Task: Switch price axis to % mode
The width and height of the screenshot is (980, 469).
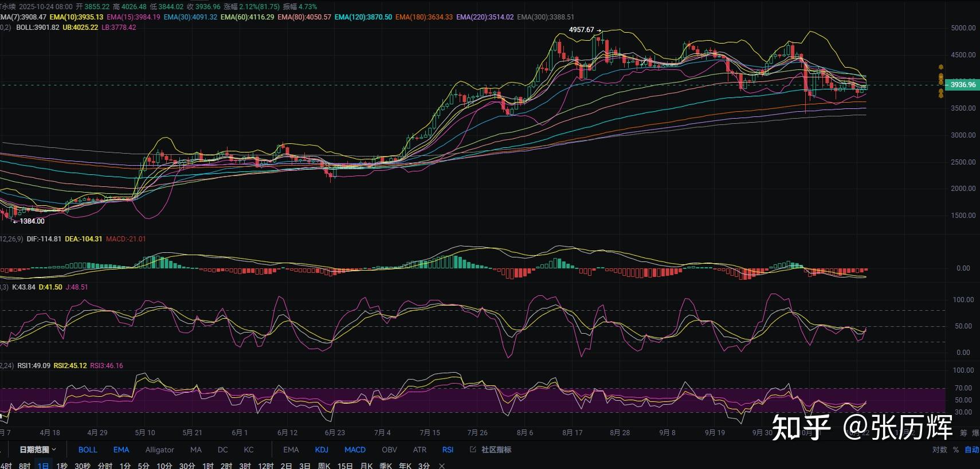Action: [955, 450]
